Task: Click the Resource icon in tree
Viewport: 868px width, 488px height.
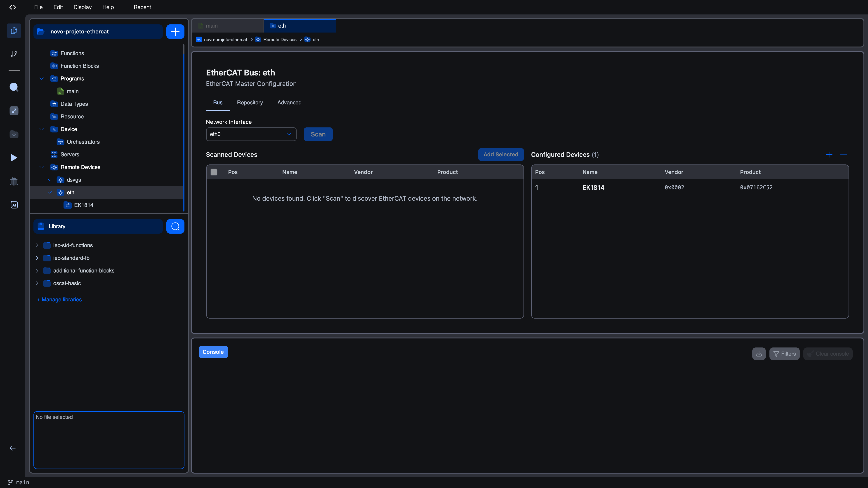Action: (54, 117)
